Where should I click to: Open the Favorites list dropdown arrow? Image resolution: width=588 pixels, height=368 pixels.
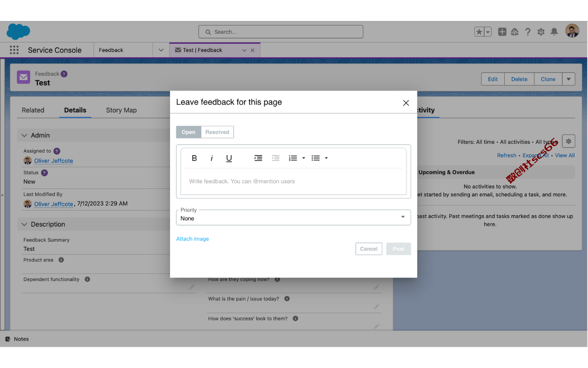(x=488, y=32)
